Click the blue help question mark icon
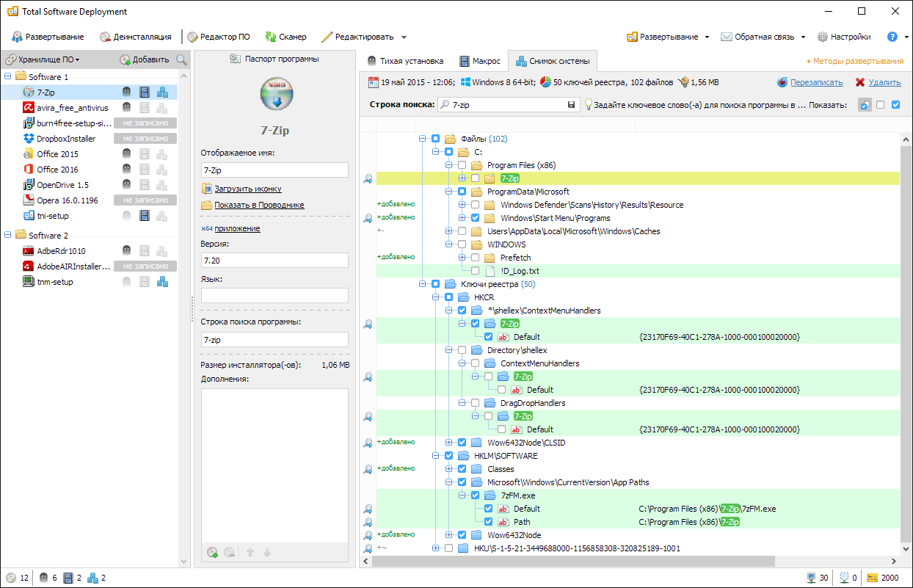 (892, 37)
